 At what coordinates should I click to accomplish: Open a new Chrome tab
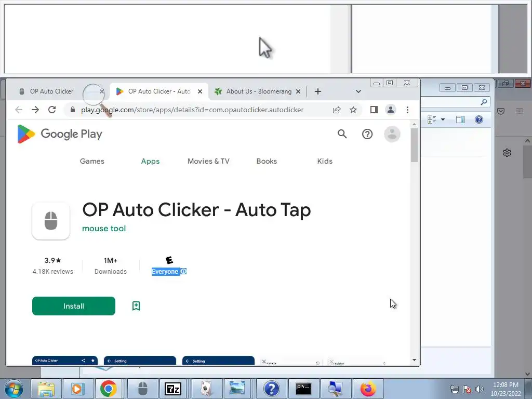[318, 91]
